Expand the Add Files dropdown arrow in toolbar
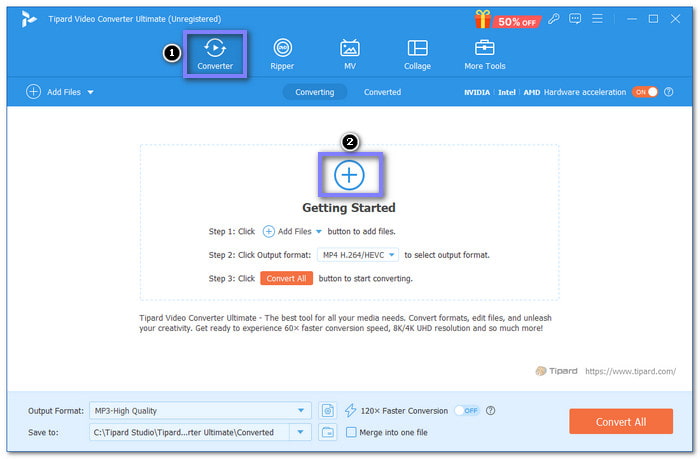700x459 pixels. (x=91, y=92)
